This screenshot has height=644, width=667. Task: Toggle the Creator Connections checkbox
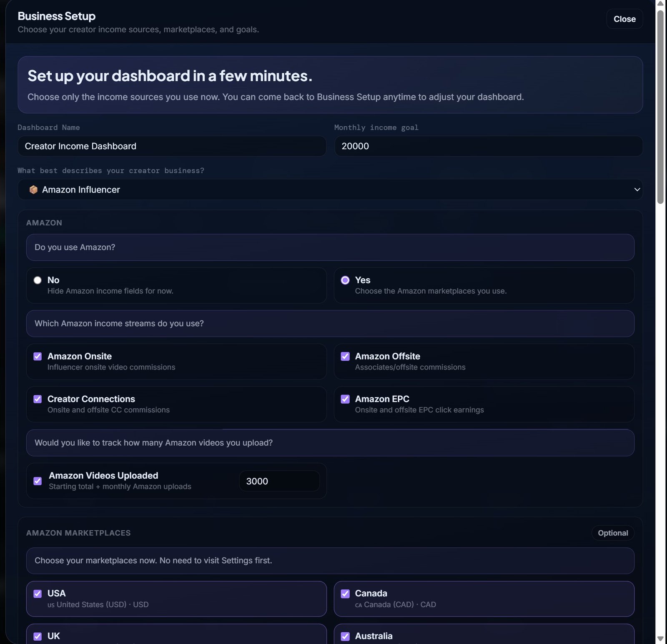click(38, 399)
